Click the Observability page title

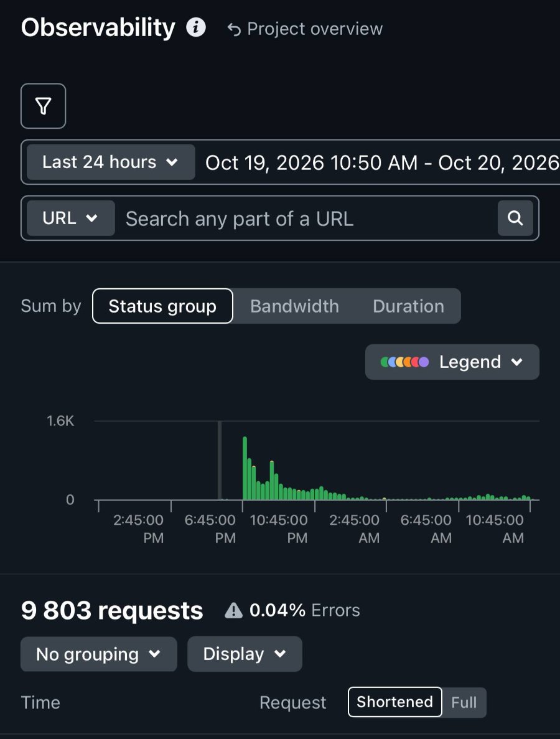[98, 28]
